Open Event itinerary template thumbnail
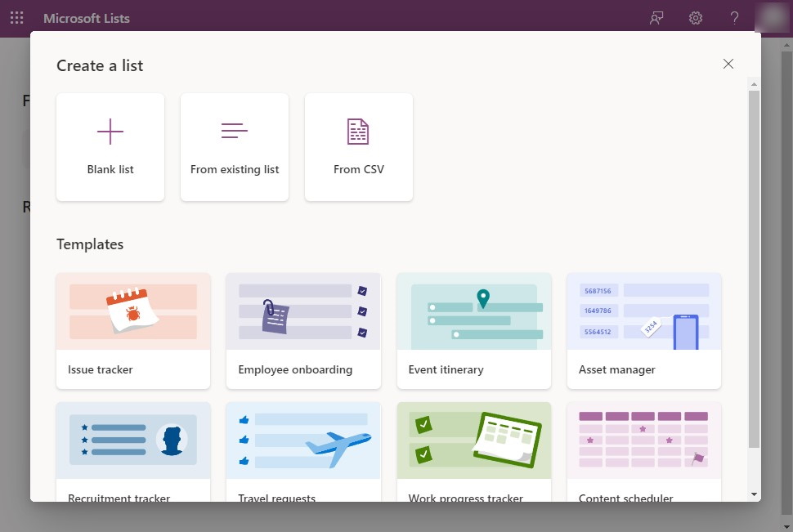Viewport: 793px width, 532px height. 474,311
